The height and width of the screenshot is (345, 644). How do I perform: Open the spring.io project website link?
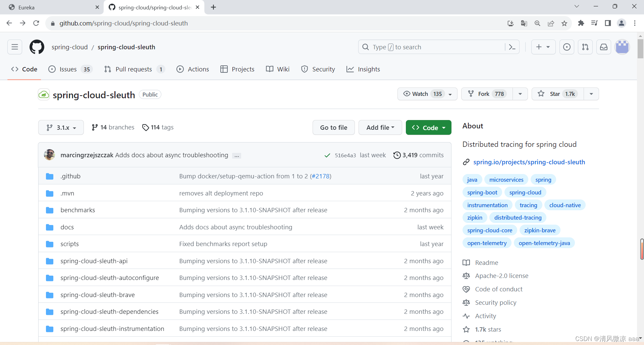(529, 162)
